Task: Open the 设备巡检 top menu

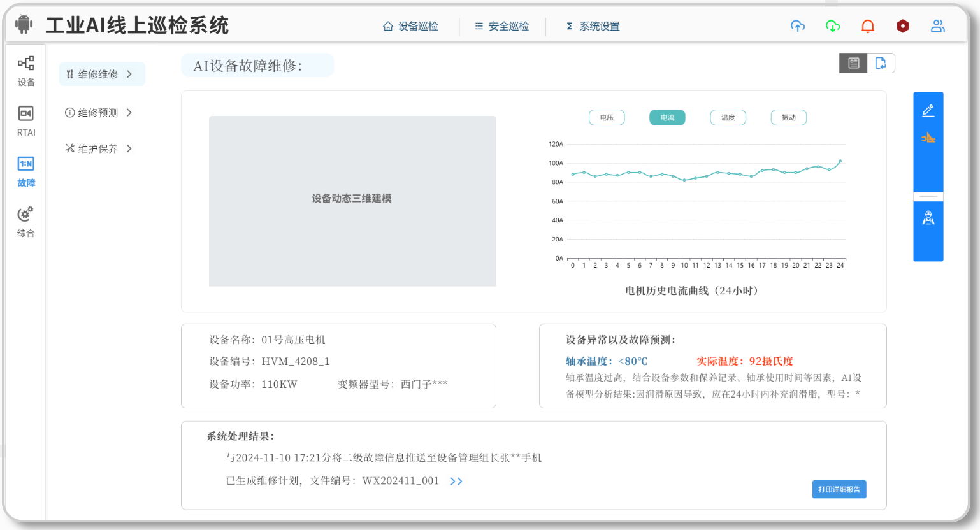Action: tap(411, 26)
